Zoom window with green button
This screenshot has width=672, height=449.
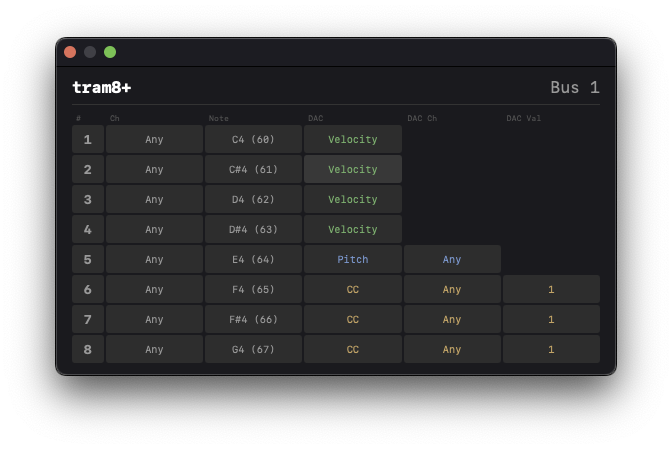coord(110,52)
